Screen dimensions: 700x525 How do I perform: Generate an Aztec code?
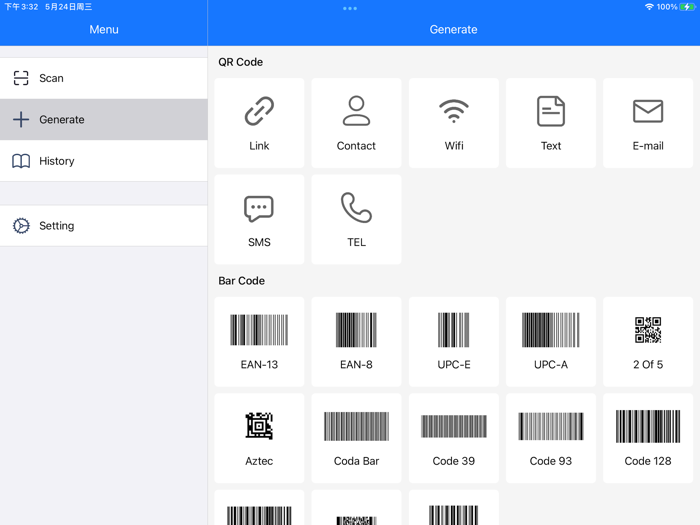[x=259, y=438]
